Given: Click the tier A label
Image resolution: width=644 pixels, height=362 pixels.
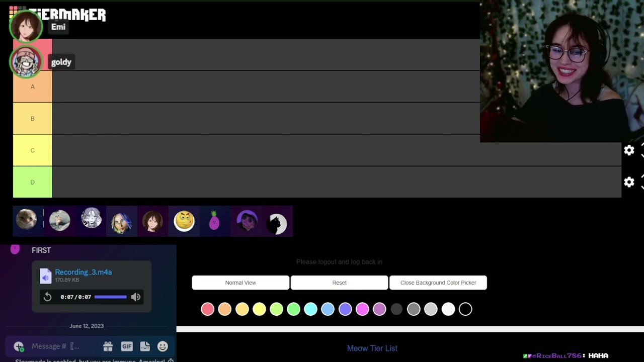Looking at the screenshot, I should pyautogui.click(x=33, y=86).
